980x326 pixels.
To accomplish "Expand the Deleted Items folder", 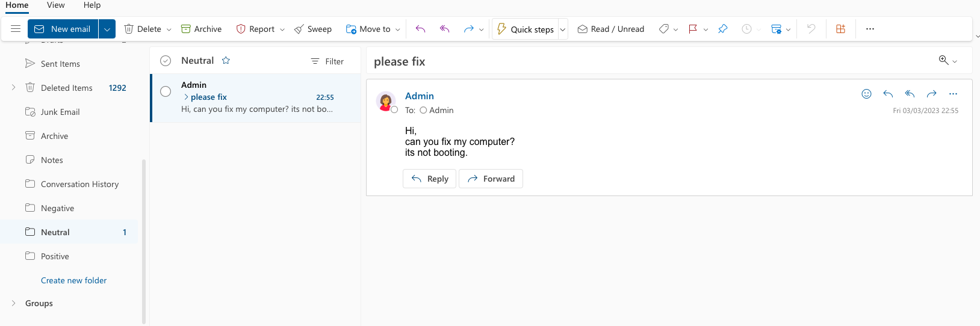I will [13, 88].
